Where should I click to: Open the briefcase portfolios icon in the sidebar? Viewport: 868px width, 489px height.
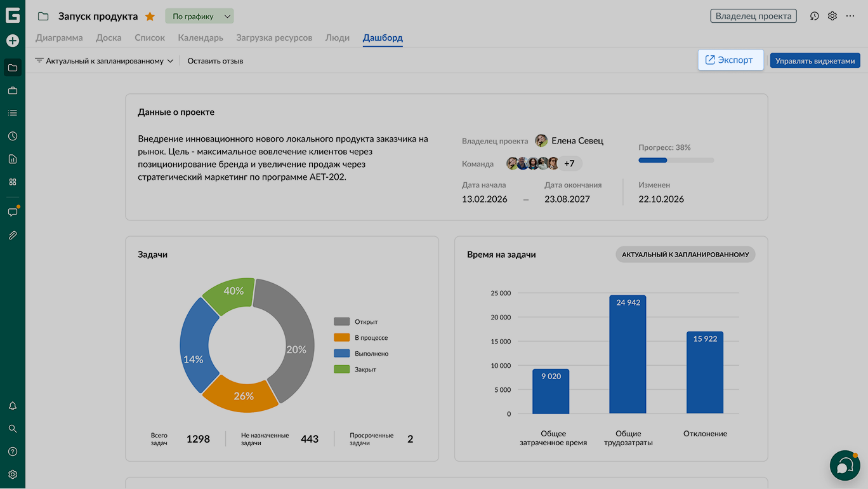[x=13, y=91]
